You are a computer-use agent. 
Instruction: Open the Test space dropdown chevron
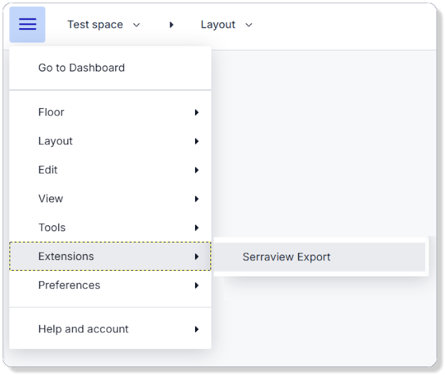136,25
